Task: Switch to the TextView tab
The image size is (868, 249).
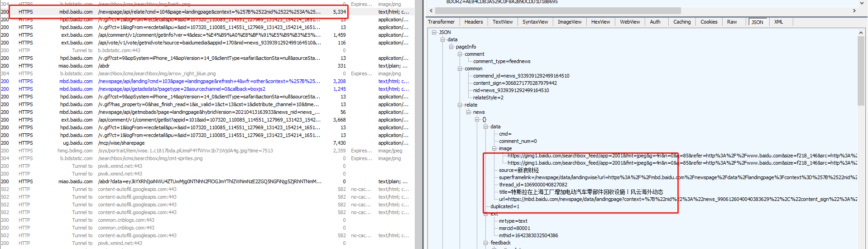Action: pyautogui.click(x=503, y=22)
